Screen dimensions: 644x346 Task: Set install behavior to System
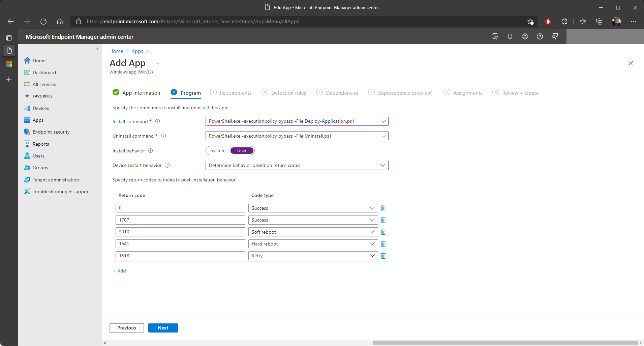pos(218,151)
